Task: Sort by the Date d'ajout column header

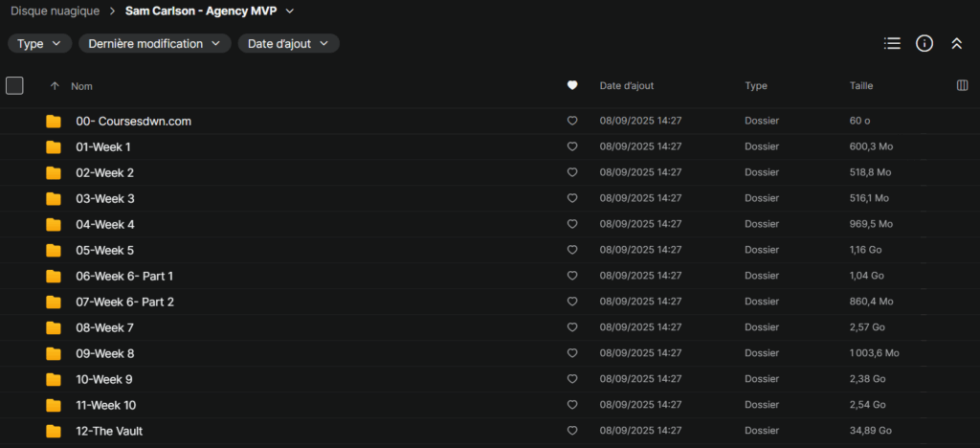Action: 626,86
